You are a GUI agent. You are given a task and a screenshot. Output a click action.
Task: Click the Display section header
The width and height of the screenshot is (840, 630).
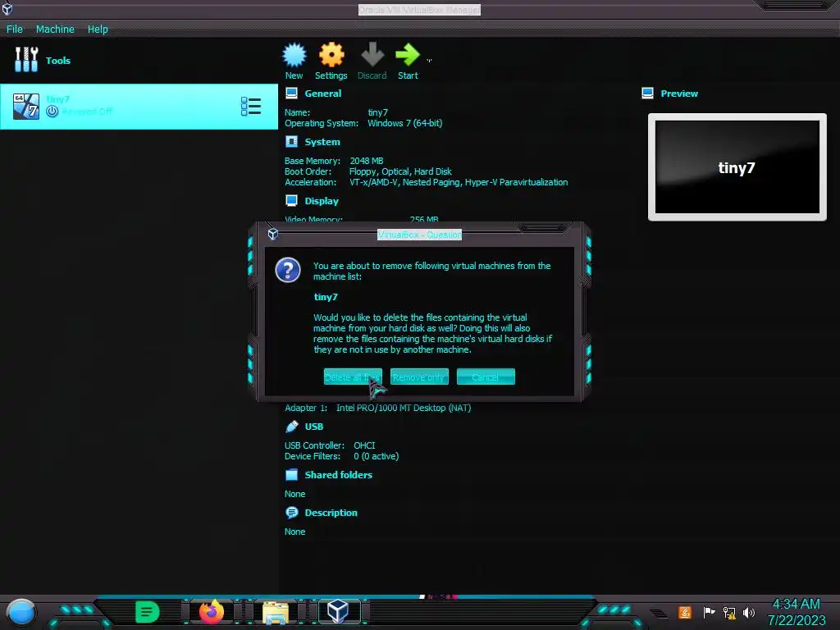point(322,201)
